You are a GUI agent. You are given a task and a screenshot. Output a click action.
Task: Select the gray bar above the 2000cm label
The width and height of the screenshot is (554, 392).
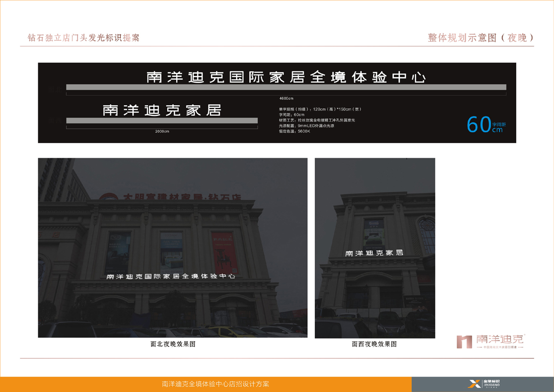click(162, 120)
